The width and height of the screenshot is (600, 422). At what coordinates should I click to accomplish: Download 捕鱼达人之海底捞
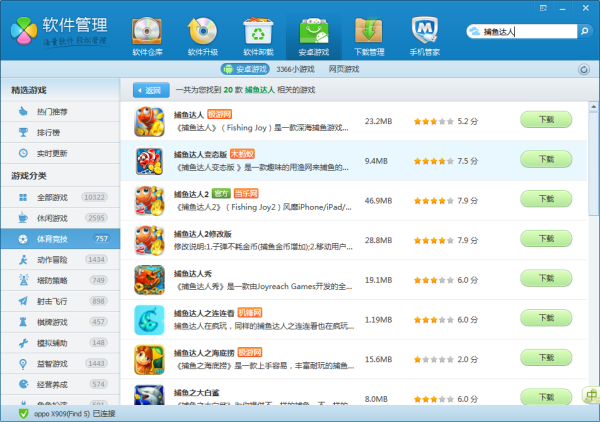click(x=546, y=358)
